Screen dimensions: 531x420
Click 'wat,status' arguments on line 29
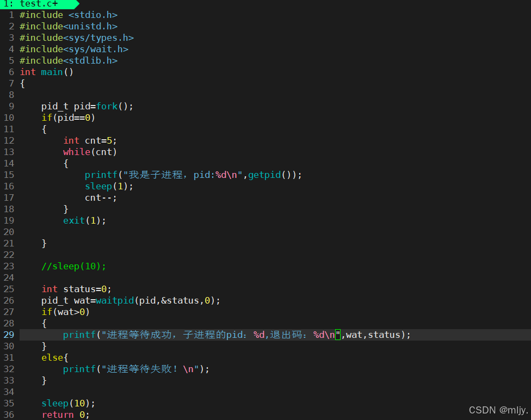click(373, 335)
